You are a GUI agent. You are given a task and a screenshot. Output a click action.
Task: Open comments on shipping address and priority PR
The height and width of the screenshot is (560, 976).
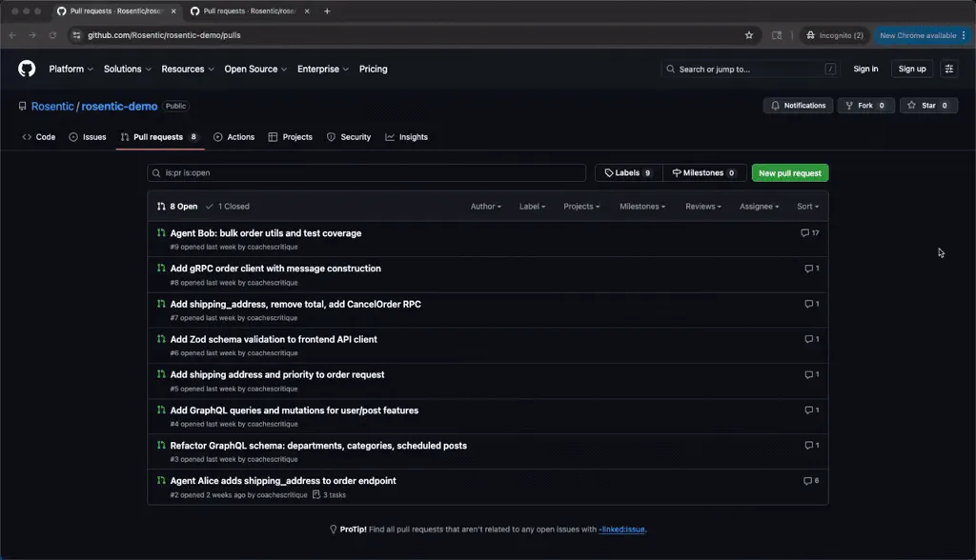[x=812, y=374]
